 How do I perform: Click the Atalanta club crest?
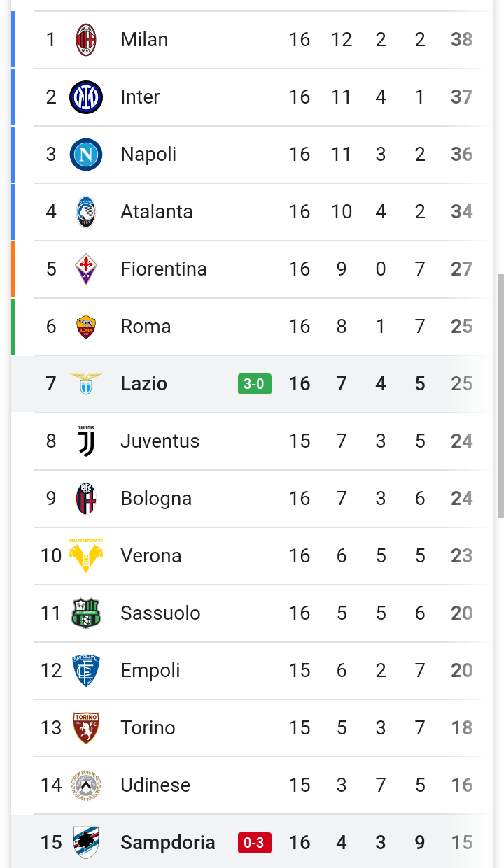[x=86, y=212]
